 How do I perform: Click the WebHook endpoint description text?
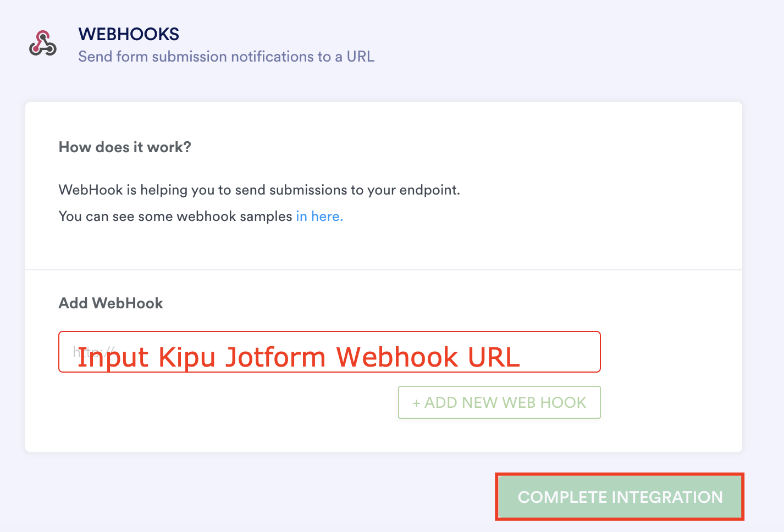(260, 190)
